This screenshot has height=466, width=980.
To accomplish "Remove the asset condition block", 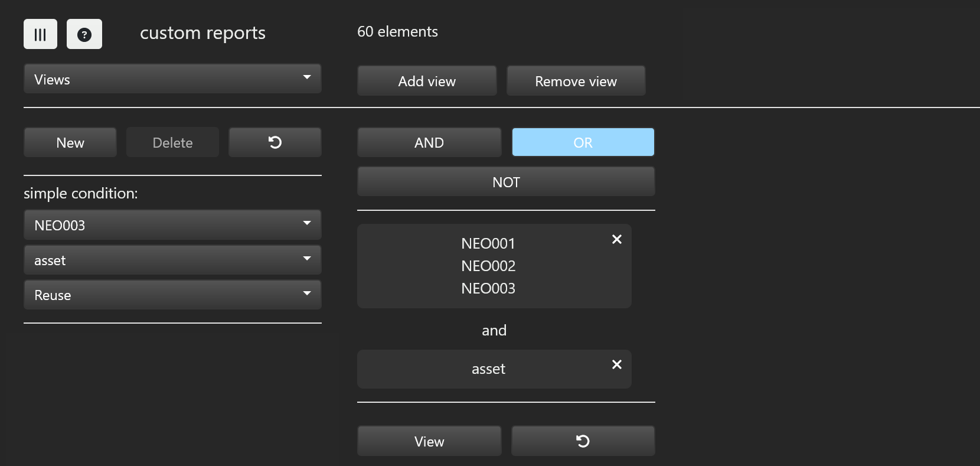I will tap(616, 364).
